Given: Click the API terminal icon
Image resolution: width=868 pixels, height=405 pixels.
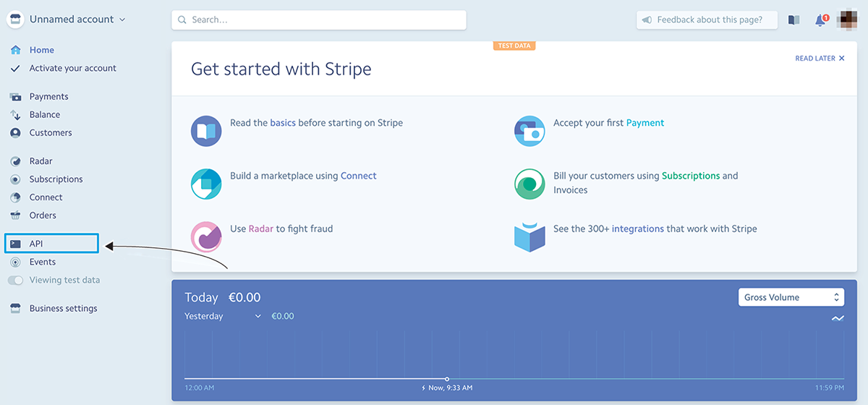Looking at the screenshot, I should click(x=15, y=244).
